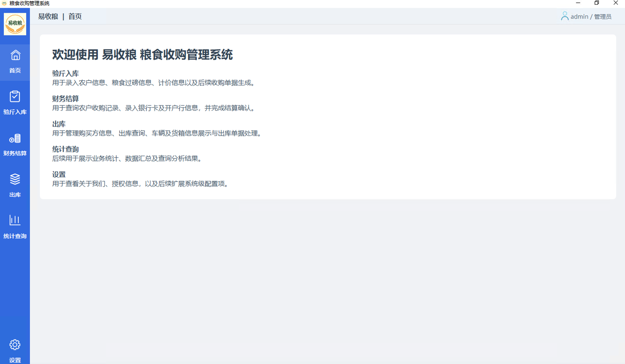This screenshot has width=625, height=364.
Task: Click 首页 in the header breadcrumb
Action: click(75, 16)
